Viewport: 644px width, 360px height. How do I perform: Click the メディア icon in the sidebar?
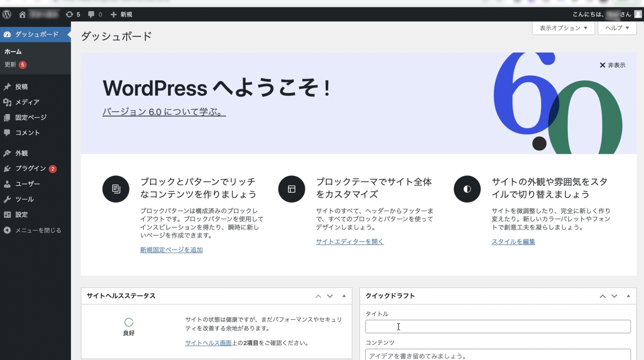[7, 102]
